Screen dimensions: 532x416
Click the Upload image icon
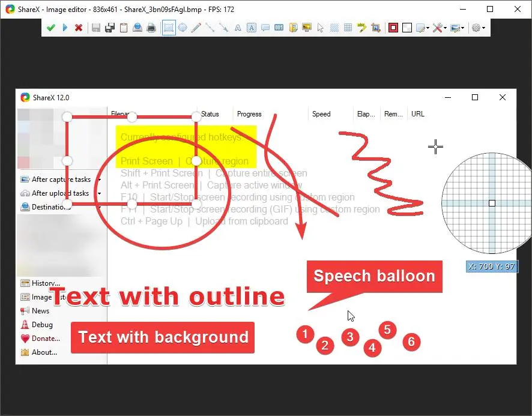pos(138,28)
